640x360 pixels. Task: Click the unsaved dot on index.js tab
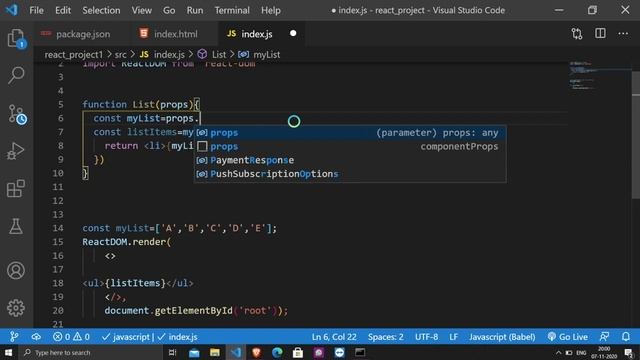[293, 33]
